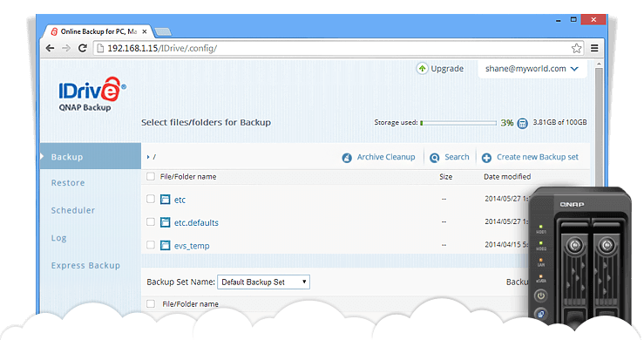Open the etc folder link
The image size is (644, 340).
click(180, 200)
